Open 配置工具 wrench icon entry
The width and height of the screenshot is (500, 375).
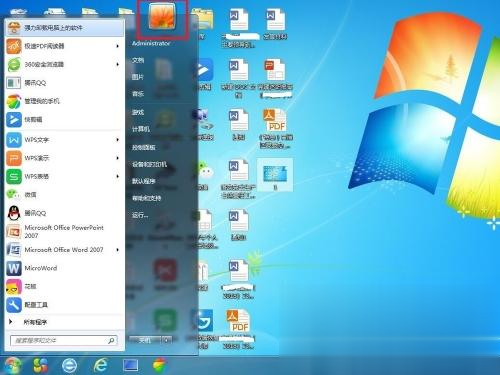click(63, 305)
